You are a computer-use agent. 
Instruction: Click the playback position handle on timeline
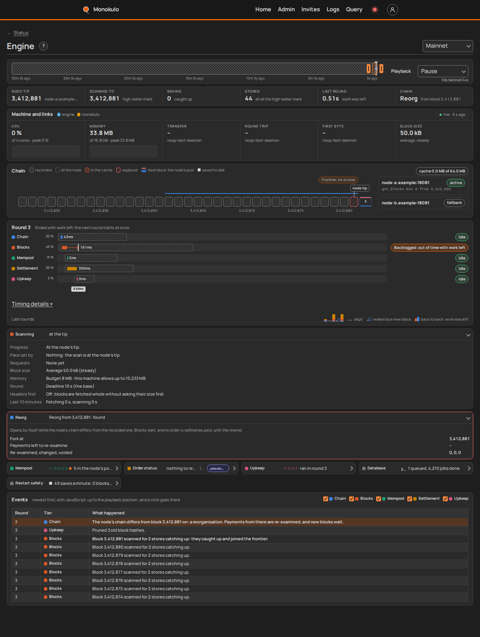[x=376, y=68]
